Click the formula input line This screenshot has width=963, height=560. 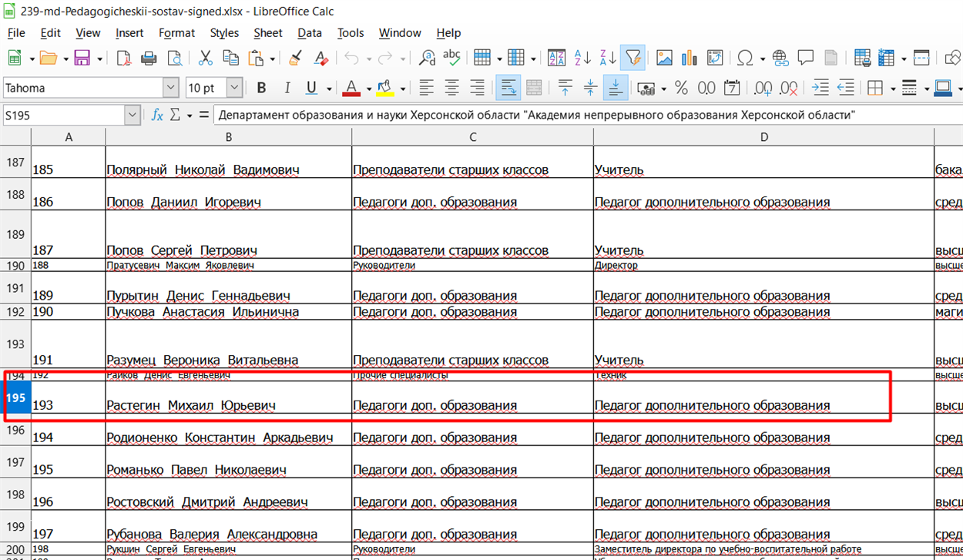(587, 116)
